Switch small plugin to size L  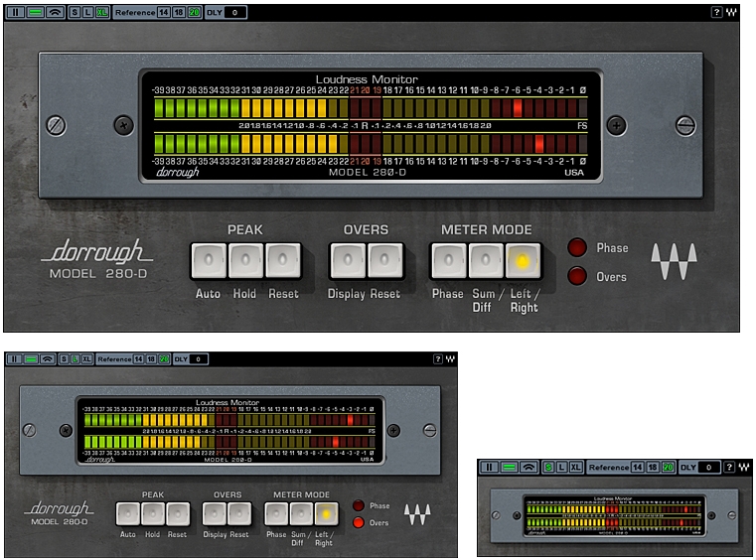pyautogui.click(x=561, y=467)
